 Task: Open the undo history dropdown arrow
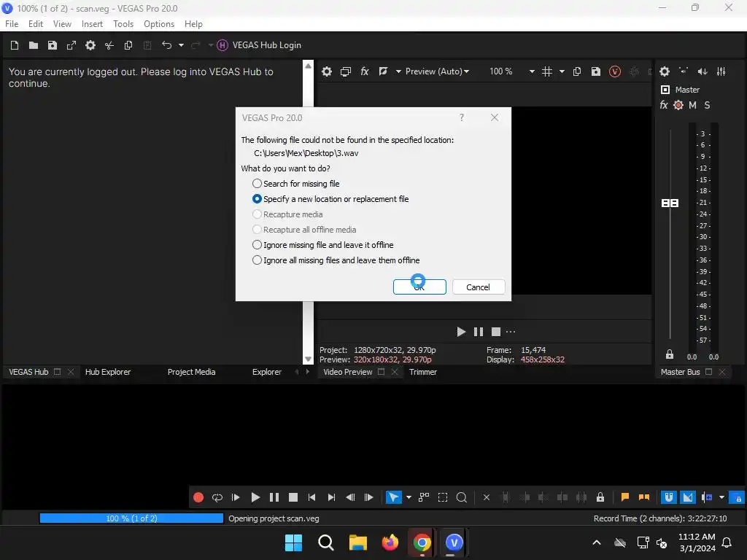(181, 45)
